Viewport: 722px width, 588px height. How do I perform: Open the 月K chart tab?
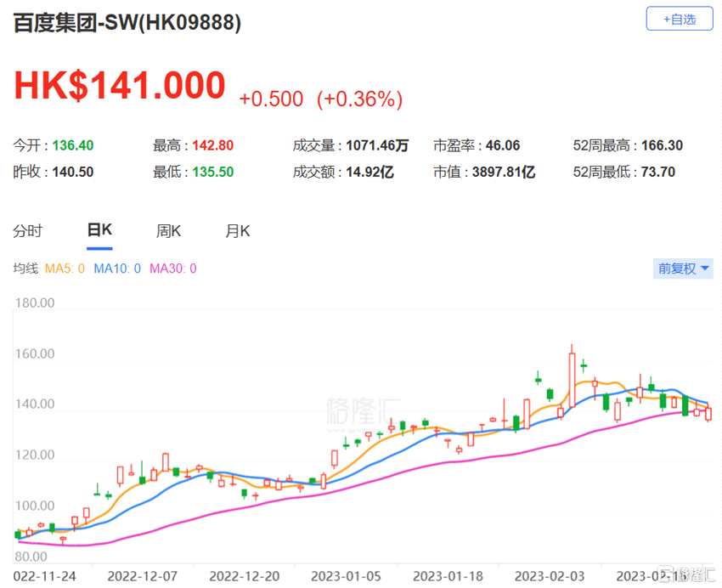pyautogui.click(x=238, y=230)
